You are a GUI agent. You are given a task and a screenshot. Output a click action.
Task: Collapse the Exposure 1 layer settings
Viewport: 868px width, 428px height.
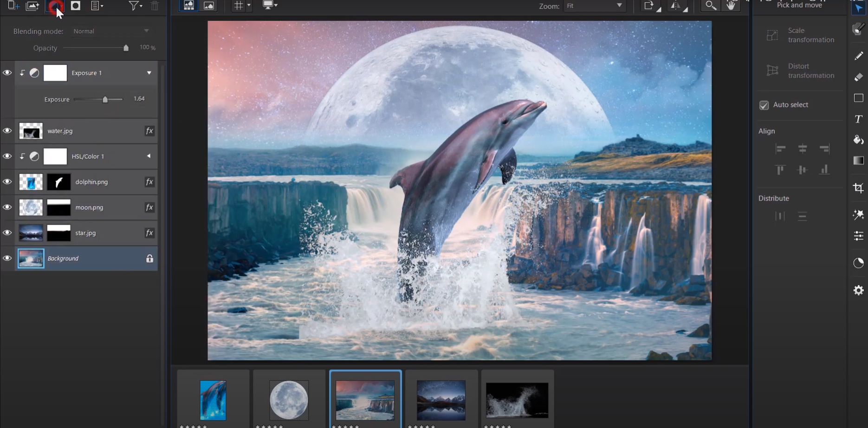point(149,73)
